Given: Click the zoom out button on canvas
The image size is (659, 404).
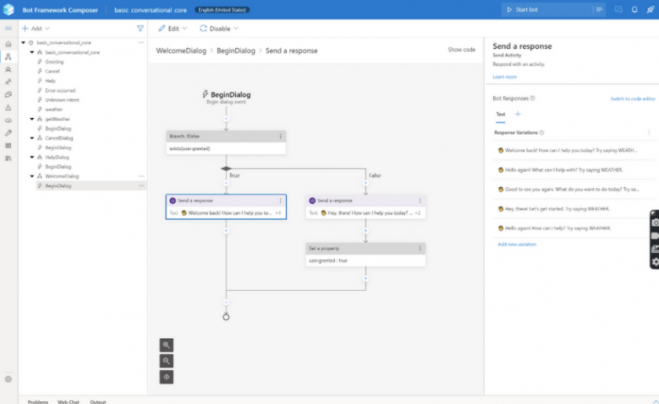Looking at the screenshot, I should pyautogui.click(x=166, y=360).
